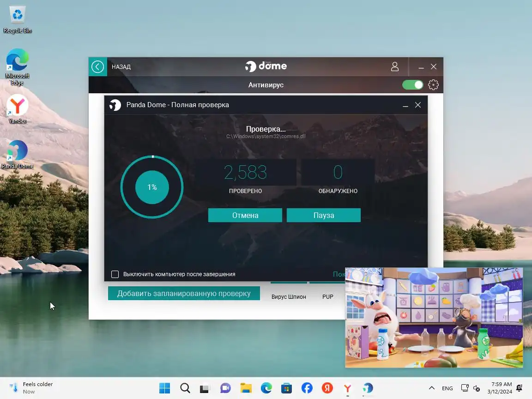Open taskbar Search icon

[x=185, y=388]
